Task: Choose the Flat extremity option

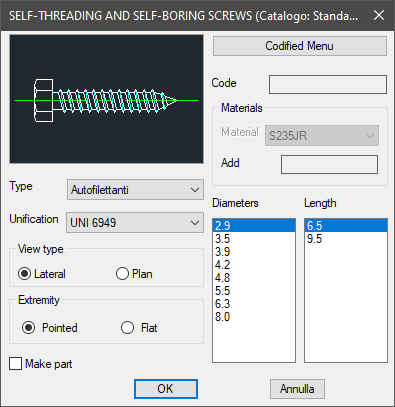Action: pos(139,328)
